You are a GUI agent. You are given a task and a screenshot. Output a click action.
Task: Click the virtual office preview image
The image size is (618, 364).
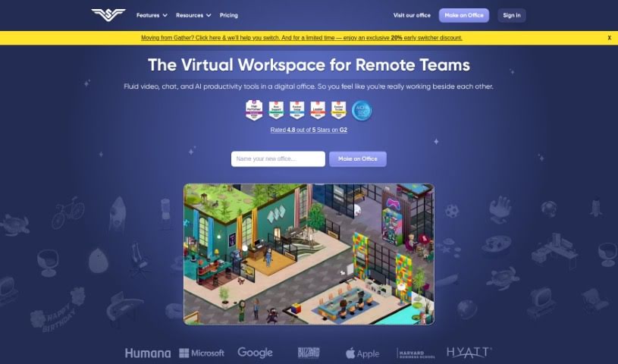click(x=309, y=254)
